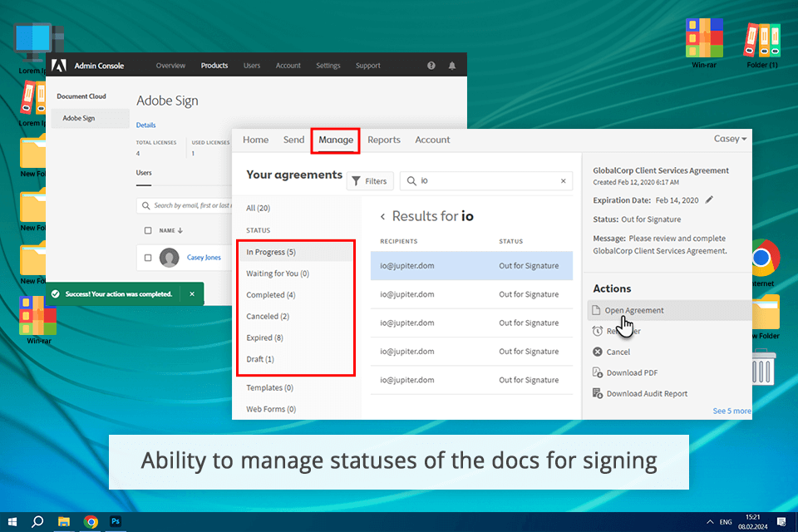Screen dimensions: 798x532
Task: Filter by Expired (8)
Action: [x=264, y=337]
